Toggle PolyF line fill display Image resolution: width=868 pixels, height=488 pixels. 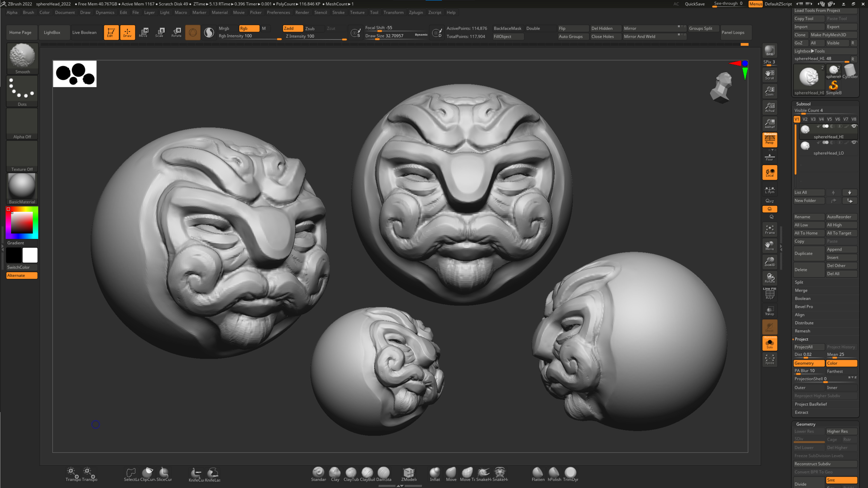770,294
